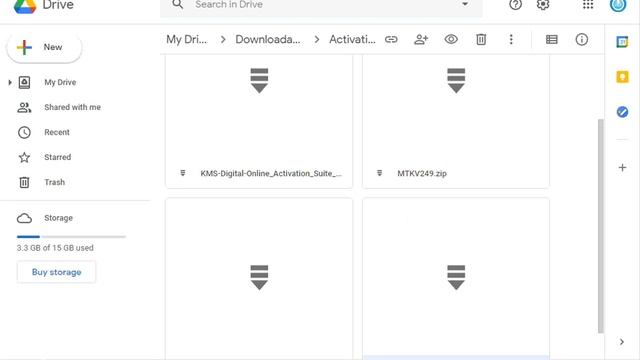This screenshot has height=360, width=640.
Task: Open the Help question mark icon
Action: [516, 5]
